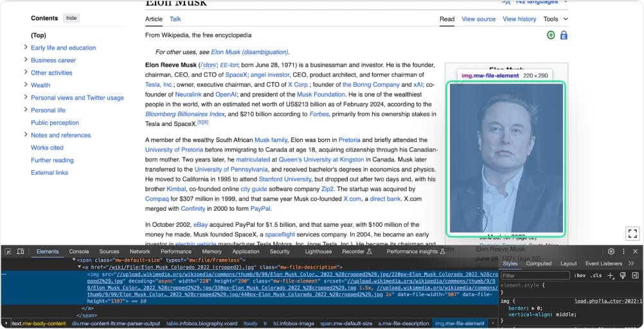Open the Performance tab
Viewport: 644px width, 329px height.
click(176, 251)
